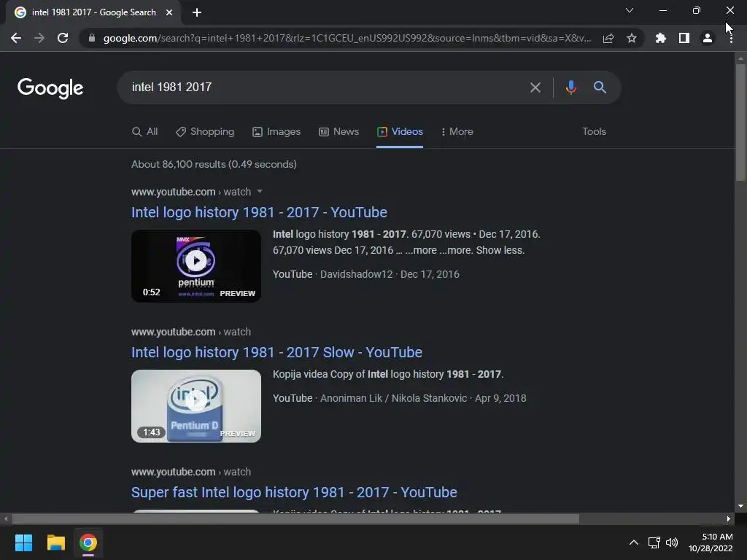The width and height of the screenshot is (747, 560).
Task: Click 'Anoniman Lik / Nikola Stankovic' uploader text
Action: point(393,398)
